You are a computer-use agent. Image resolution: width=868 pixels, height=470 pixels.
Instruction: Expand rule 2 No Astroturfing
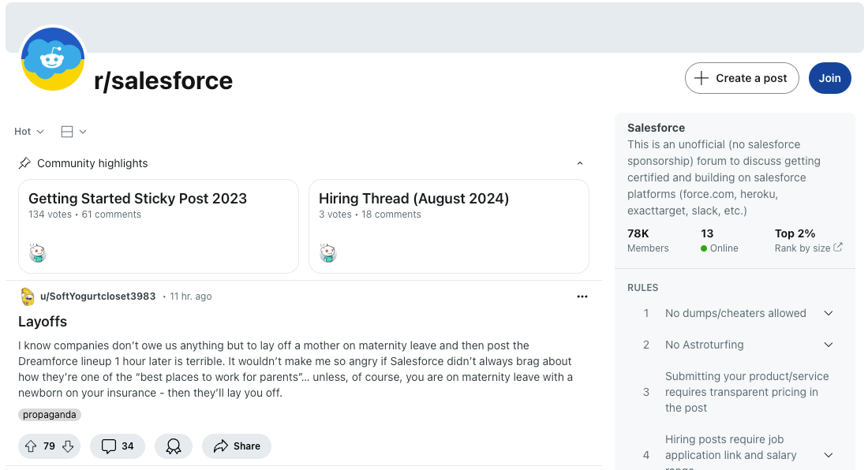828,345
